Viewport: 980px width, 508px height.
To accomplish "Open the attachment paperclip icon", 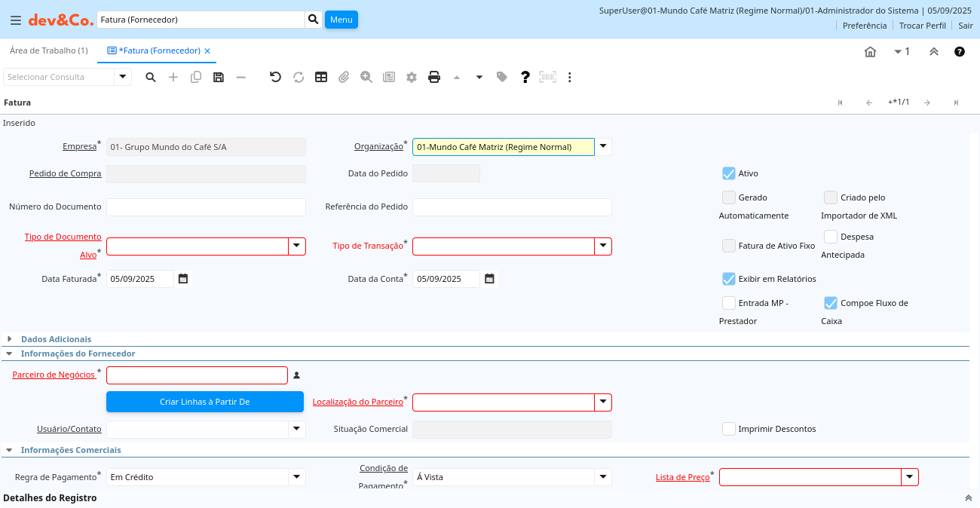I will click(344, 77).
